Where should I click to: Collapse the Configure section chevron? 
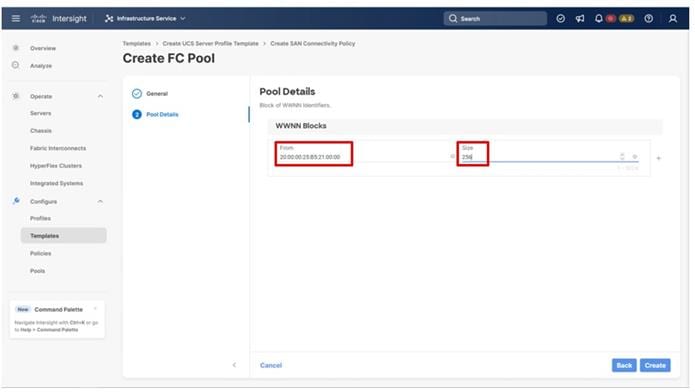(x=100, y=201)
